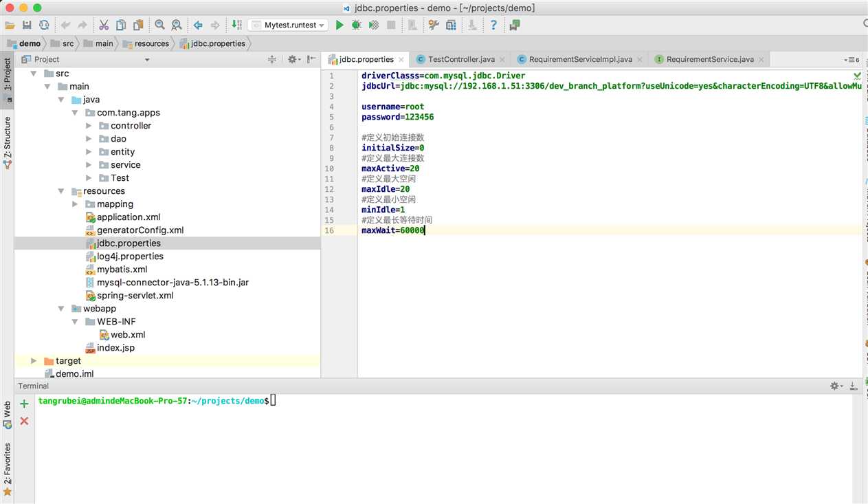The height and width of the screenshot is (504, 868).
Task: Click the jdbc.properties breadcrumb
Action: click(212, 43)
